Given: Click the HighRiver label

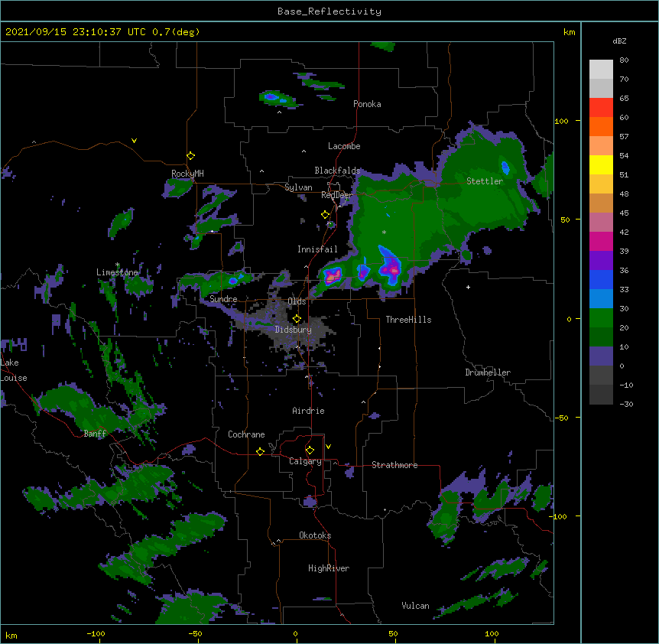Looking at the screenshot, I should (329, 568).
